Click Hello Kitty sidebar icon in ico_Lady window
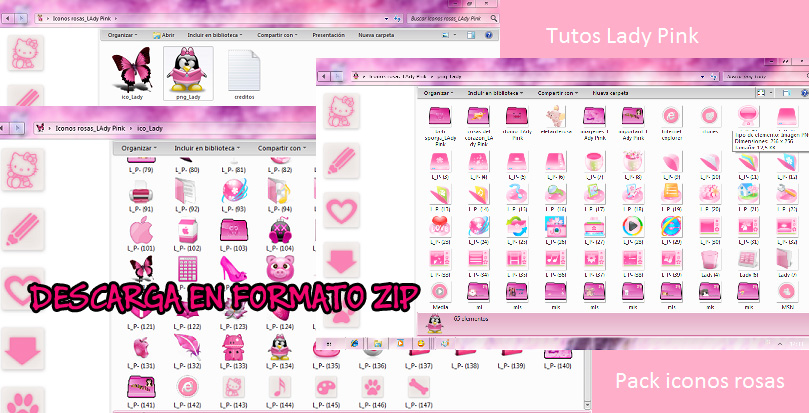809x413 pixels. (x=22, y=170)
